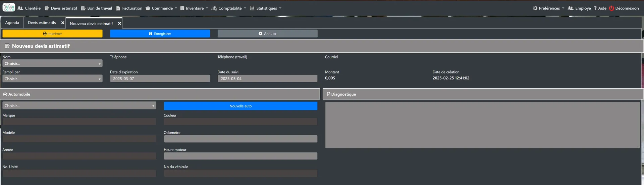Click the Date d'expiration field
Viewport: 644px width, 185px height.
pyautogui.click(x=160, y=79)
